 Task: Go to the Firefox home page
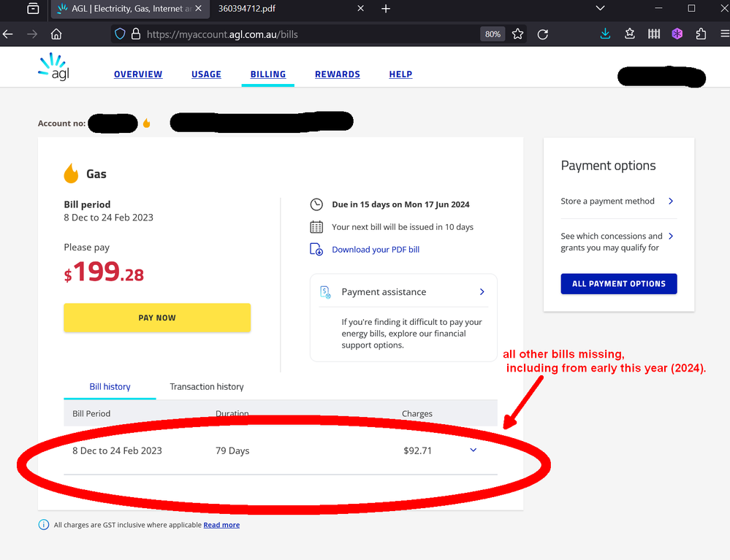pos(56,34)
